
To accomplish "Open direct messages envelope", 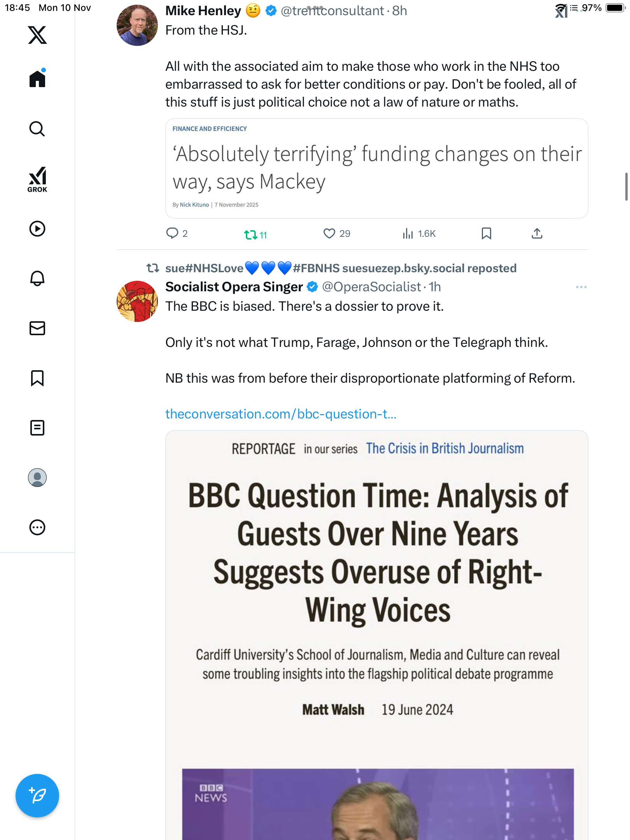I will (x=37, y=328).
